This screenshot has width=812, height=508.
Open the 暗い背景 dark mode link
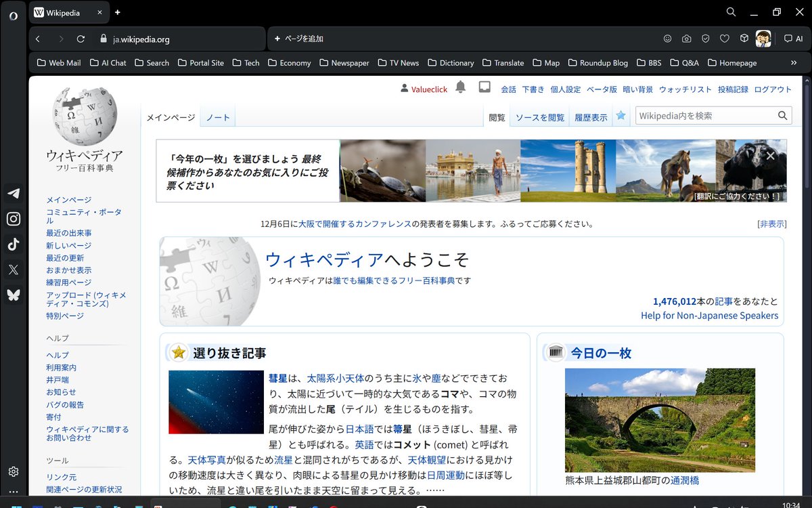[638, 89]
